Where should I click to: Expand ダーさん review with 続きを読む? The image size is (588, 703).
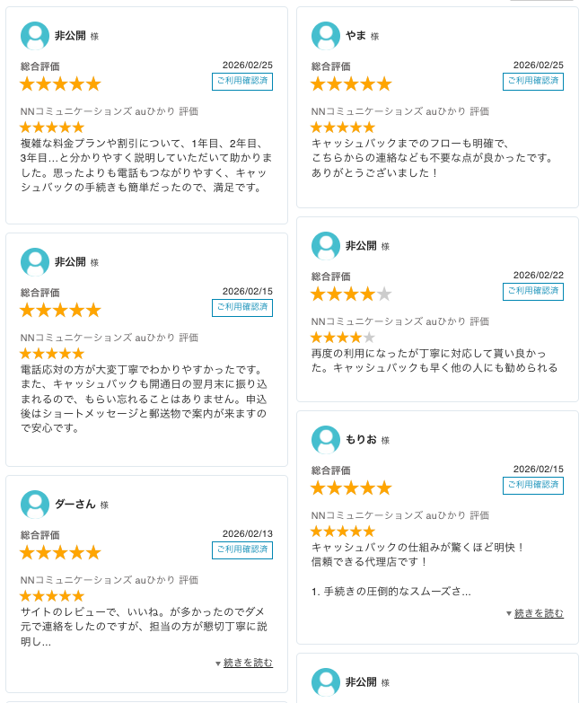pyautogui.click(x=248, y=663)
